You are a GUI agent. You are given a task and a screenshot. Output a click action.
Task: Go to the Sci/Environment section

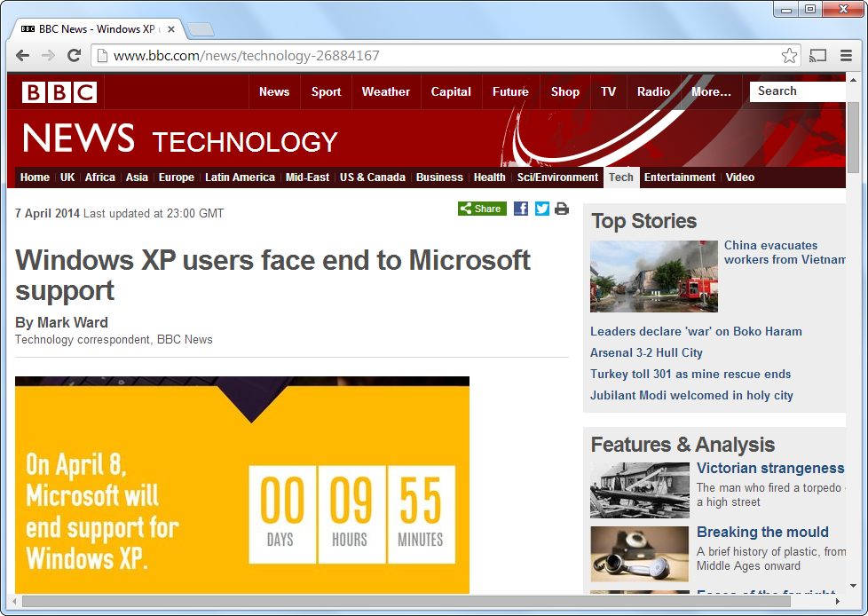(557, 178)
